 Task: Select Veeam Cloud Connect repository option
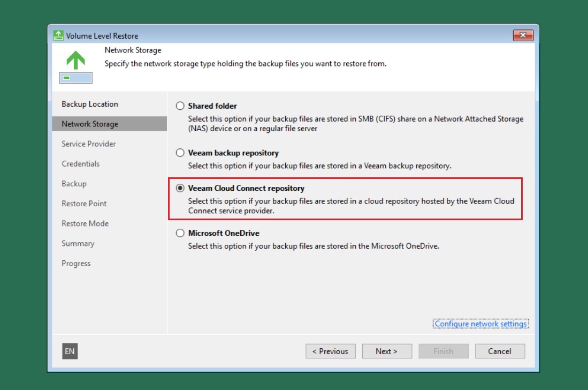click(180, 189)
